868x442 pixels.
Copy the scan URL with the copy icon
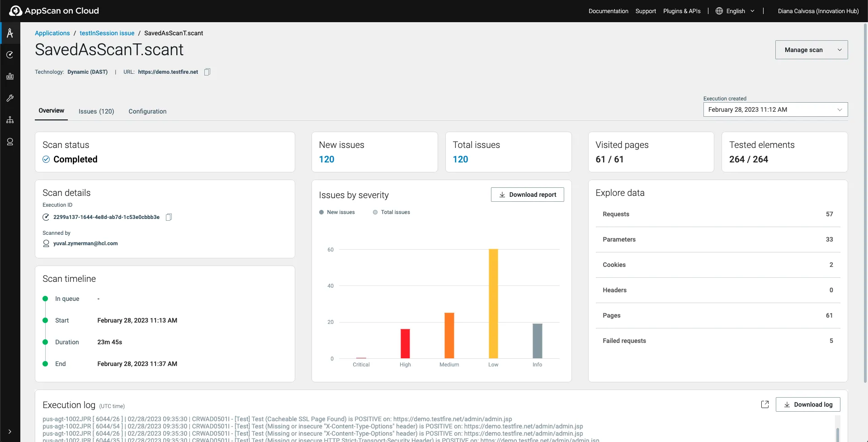pos(207,71)
